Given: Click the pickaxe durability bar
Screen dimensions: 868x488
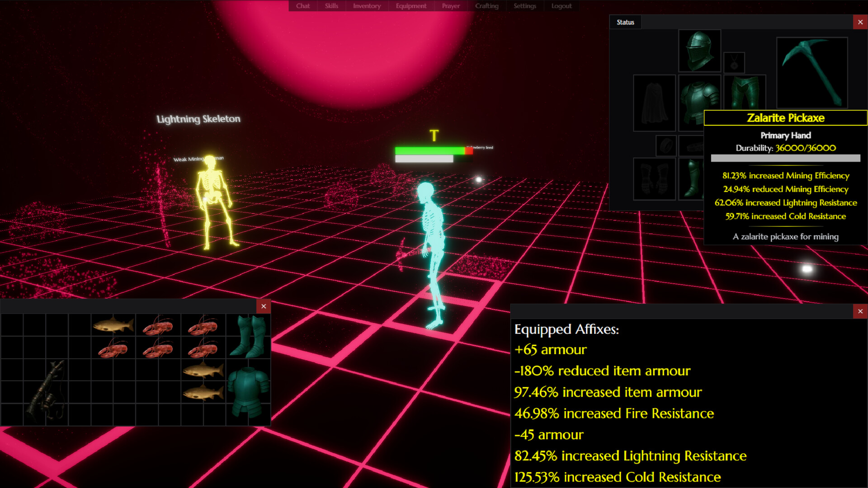Looking at the screenshot, I should [x=785, y=158].
